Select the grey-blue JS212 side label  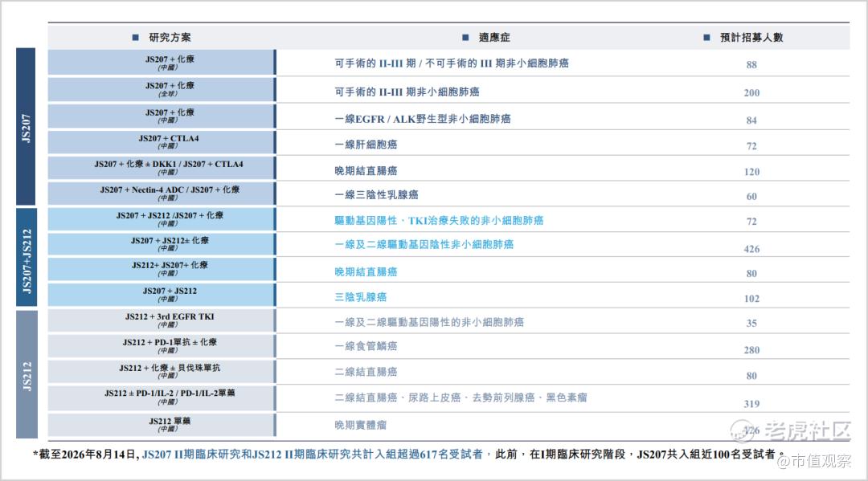[27, 374]
